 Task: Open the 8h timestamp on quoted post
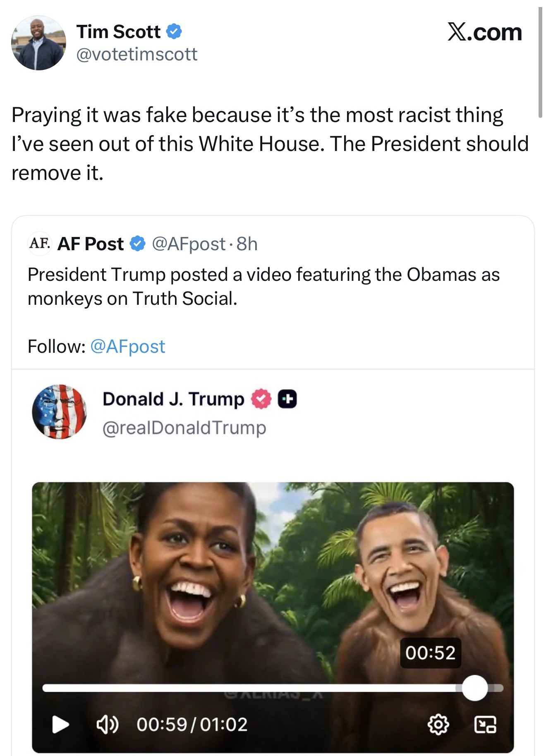(x=247, y=244)
